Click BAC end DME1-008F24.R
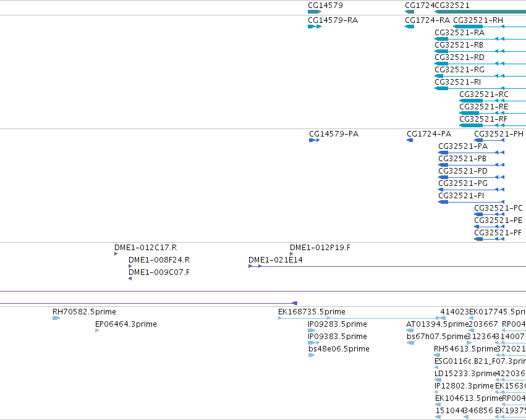526x420 pixels. point(159,260)
